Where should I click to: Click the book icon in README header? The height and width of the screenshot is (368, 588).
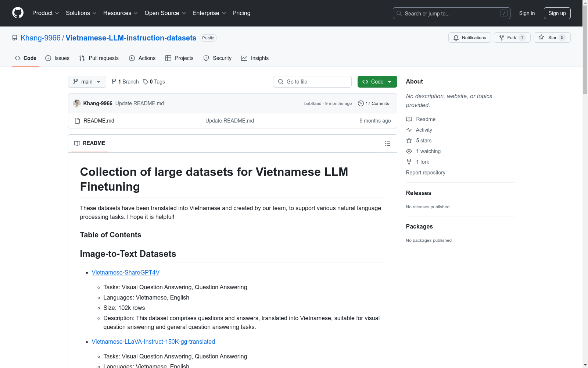pos(77,143)
